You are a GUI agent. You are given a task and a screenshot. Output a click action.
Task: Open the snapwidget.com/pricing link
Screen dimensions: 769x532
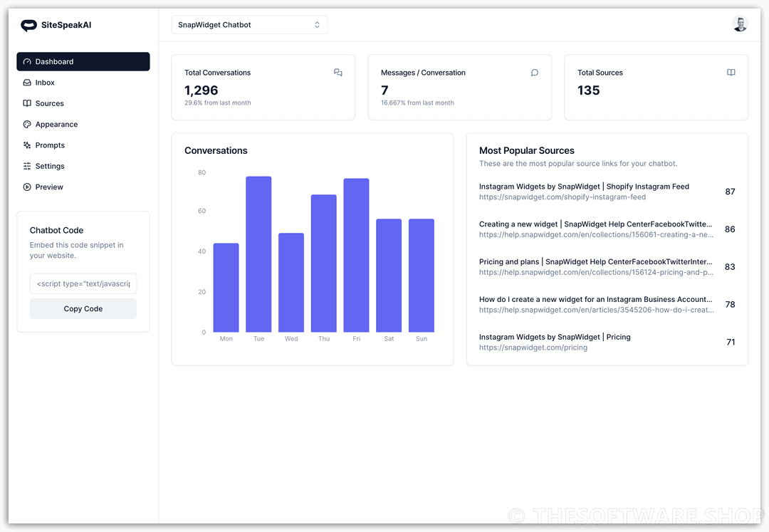[x=533, y=348]
